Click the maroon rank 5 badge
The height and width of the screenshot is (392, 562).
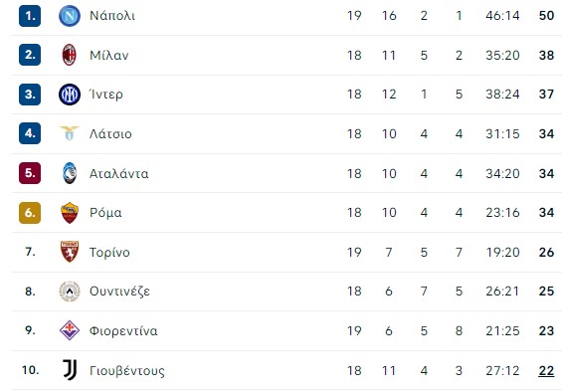[30, 173]
